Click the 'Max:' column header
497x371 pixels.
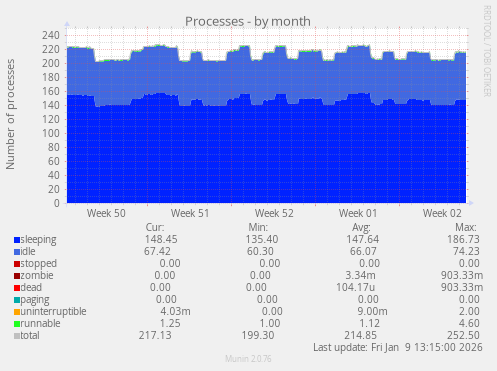coord(466,227)
